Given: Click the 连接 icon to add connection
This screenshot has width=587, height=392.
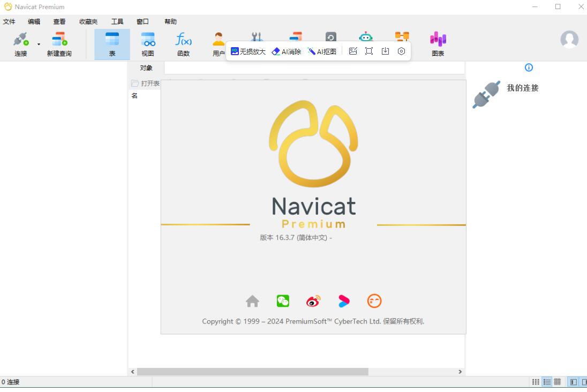Looking at the screenshot, I should pyautogui.click(x=20, y=43).
